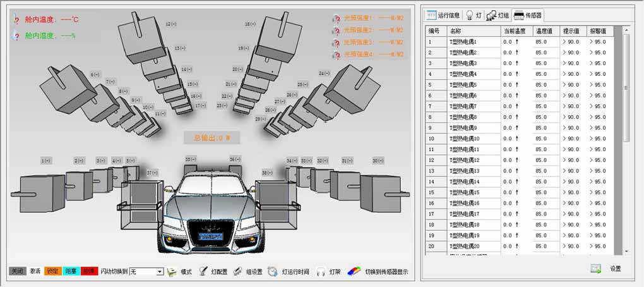Screen dimensions: 644x287
Task: Click the gray 关闭 status swatch
Action: (18, 272)
